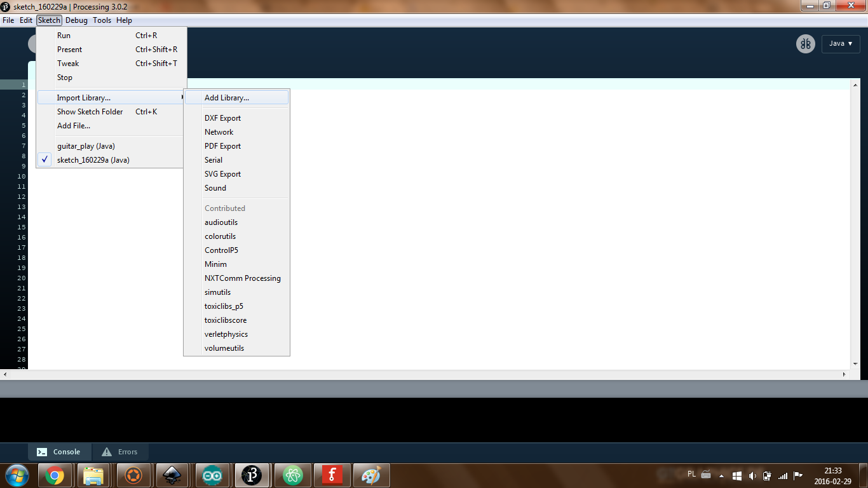Import the DXF Export library
The image size is (868, 488).
[236, 118]
